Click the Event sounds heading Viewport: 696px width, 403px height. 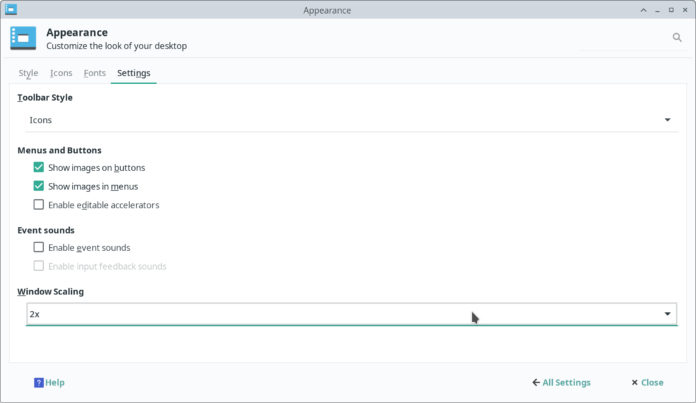point(46,230)
